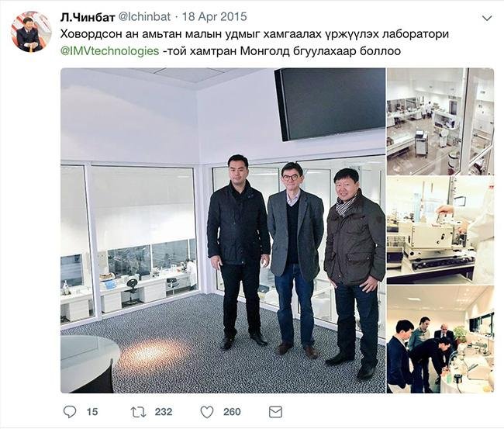504x429 pixels.
Task: Click the like count 260
Action: (232, 412)
